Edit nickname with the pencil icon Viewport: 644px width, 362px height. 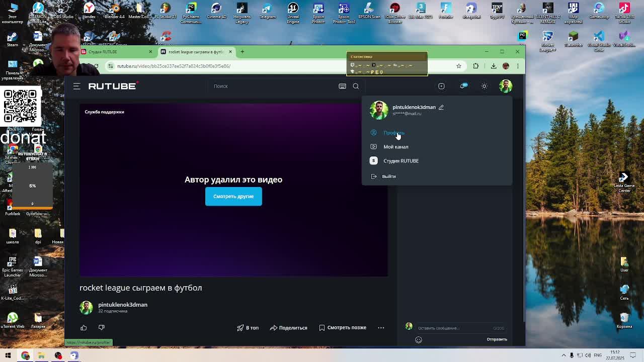441,107
